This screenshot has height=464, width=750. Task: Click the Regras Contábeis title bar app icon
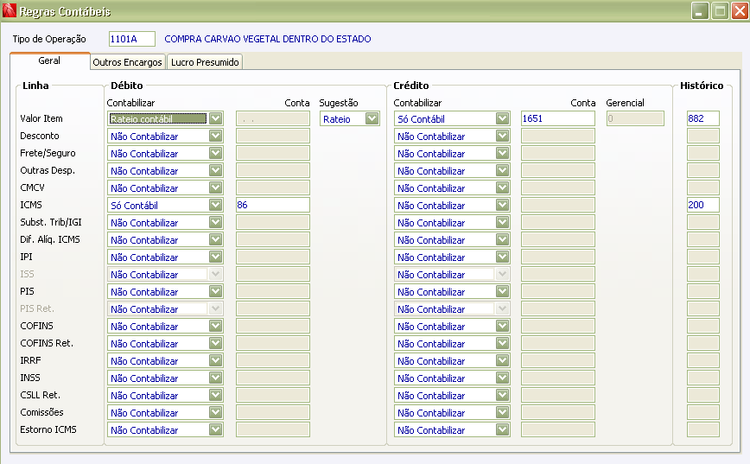coord(9,10)
